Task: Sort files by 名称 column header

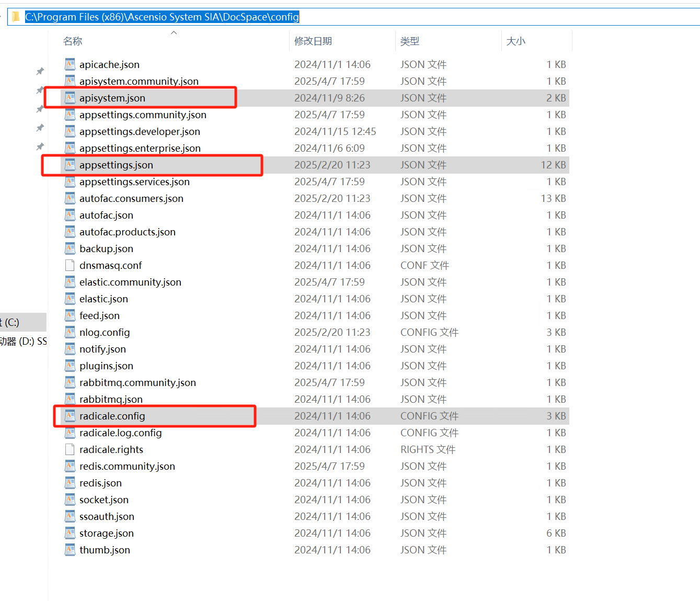Action: (x=73, y=41)
